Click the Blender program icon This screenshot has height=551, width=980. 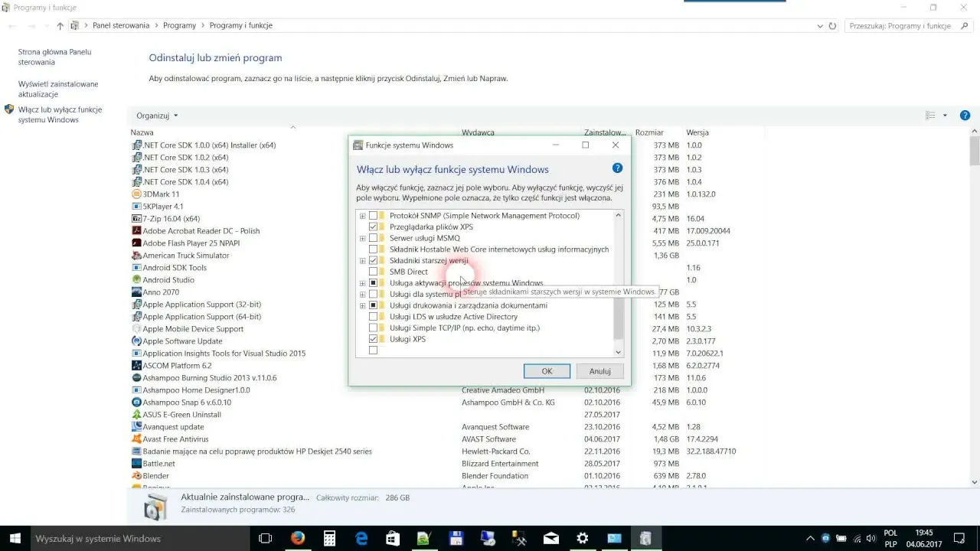tap(136, 476)
